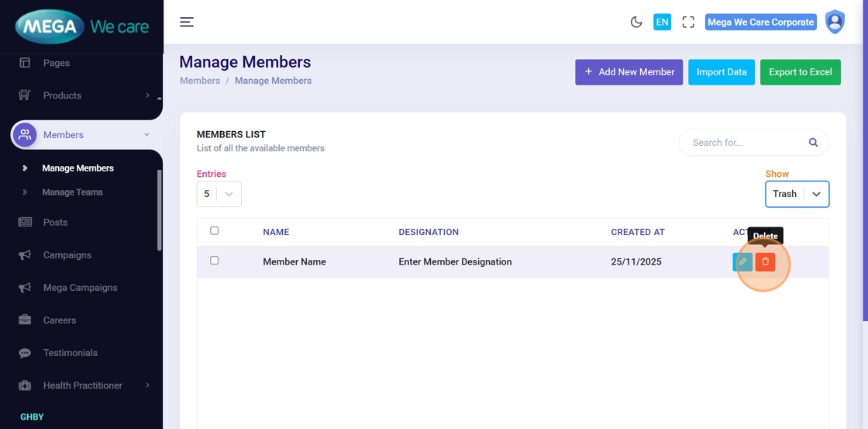This screenshot has height=429, width=868.
Task: Click the EN language badge
Action: click(x=662, y=22)
